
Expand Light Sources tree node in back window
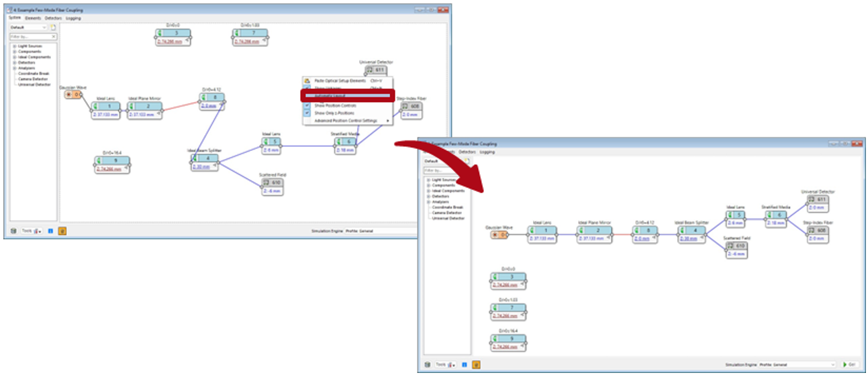(x=14, y=46)
